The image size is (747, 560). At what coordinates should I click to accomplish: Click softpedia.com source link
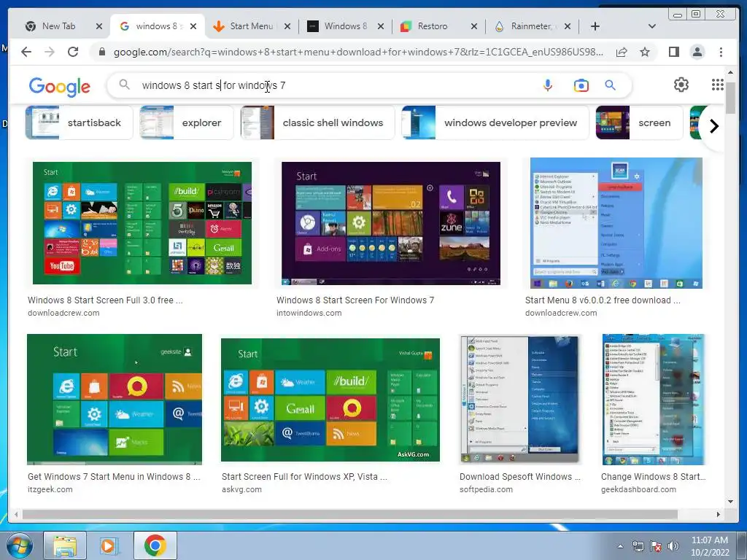[486, 489]
